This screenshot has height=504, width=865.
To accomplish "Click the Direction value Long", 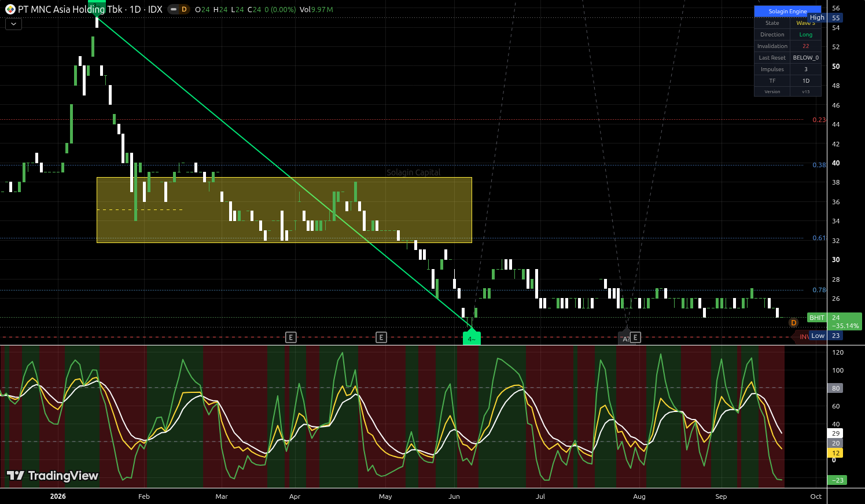I will pos(805,35).
